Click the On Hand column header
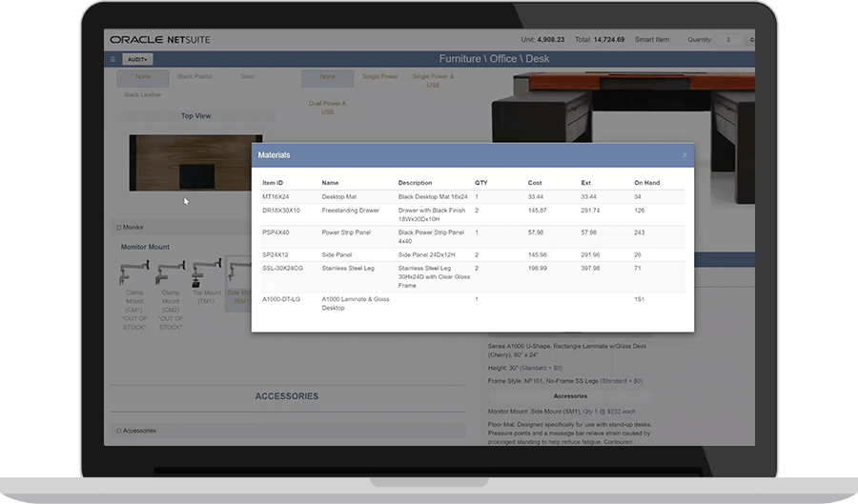Image resolution: width=858 pixels, height=504 pixels. click(646, 183)
